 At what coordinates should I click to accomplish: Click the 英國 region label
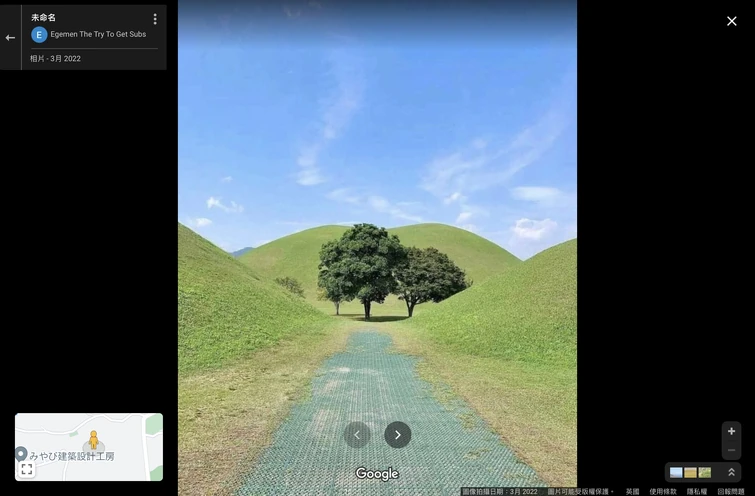(x=632, y=492)
